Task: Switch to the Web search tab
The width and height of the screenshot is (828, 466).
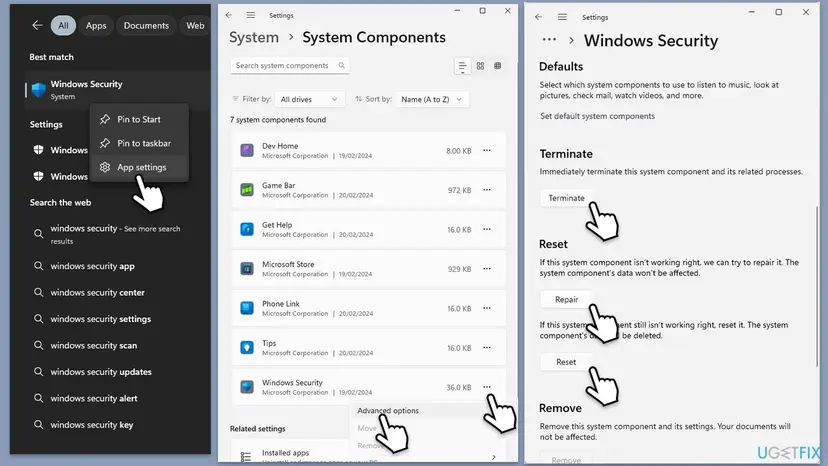Action: [x=195, y=25]
